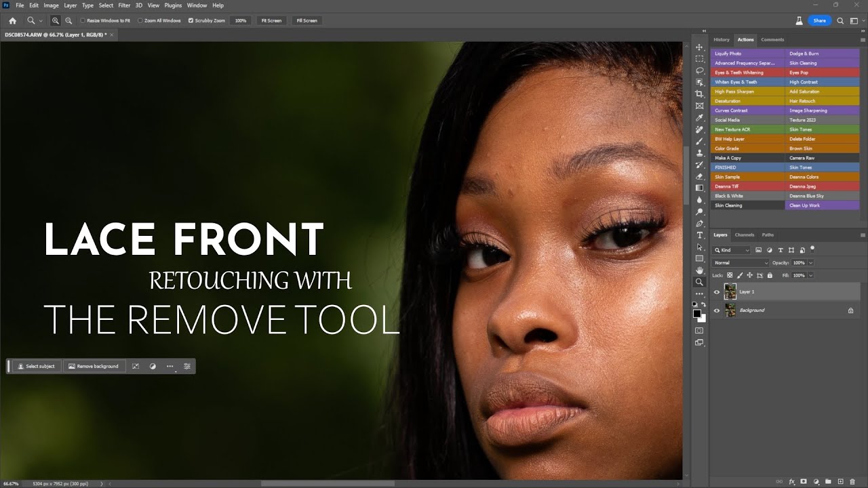Image resolution: width=868 pixels, height=488 pixels.
Task: Select the Eyedropper tool
Action: tap(699, 117)
